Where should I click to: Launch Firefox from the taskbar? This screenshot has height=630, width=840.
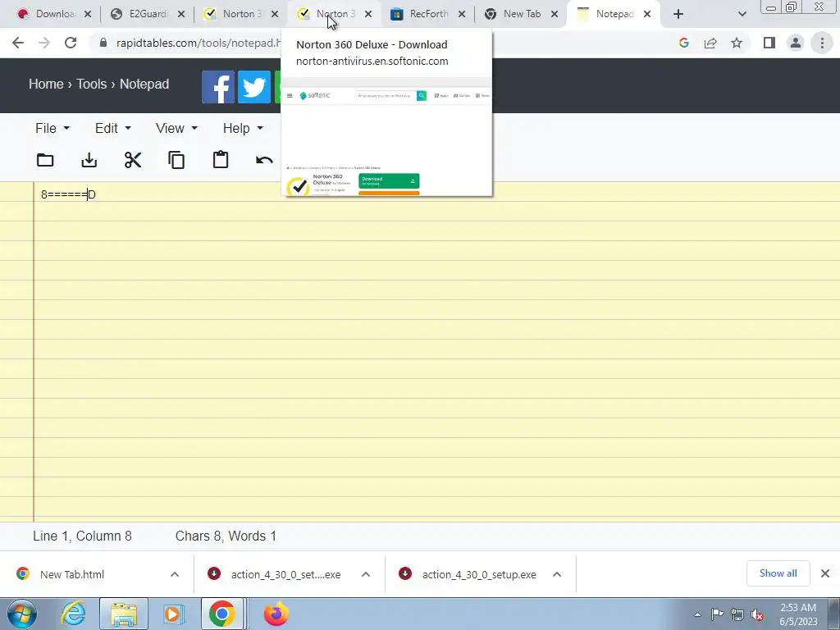(276, 614)
